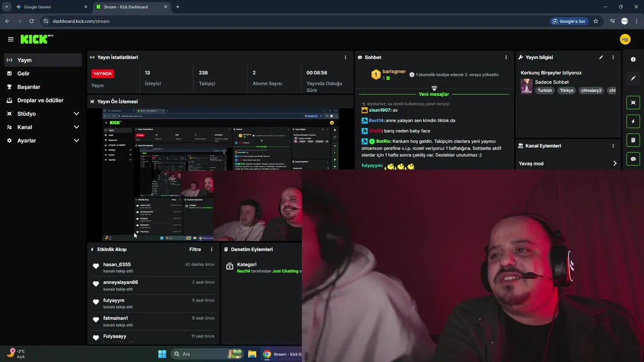
Task: Select the fatmainan1 follow event row
Action: [x=153, y=321]
